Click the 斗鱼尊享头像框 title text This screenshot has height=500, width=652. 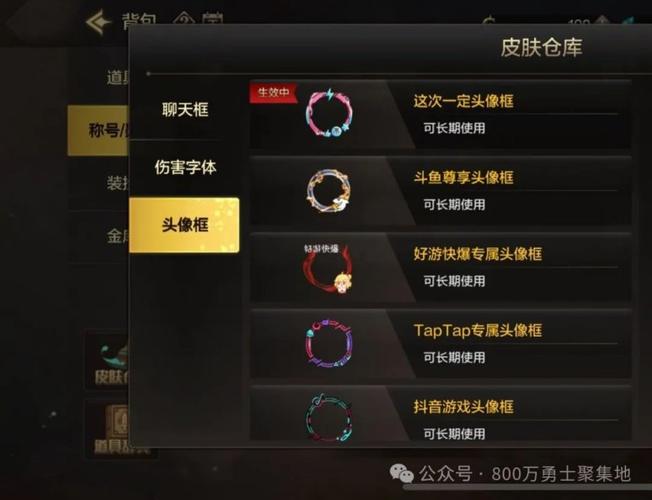click(x=464, y=178)
